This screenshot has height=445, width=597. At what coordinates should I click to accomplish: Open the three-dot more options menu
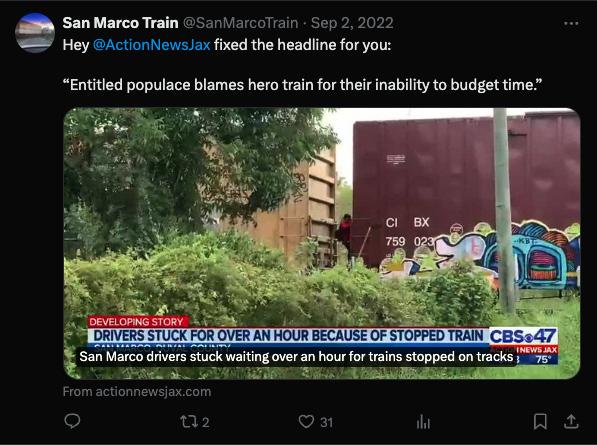571,24
